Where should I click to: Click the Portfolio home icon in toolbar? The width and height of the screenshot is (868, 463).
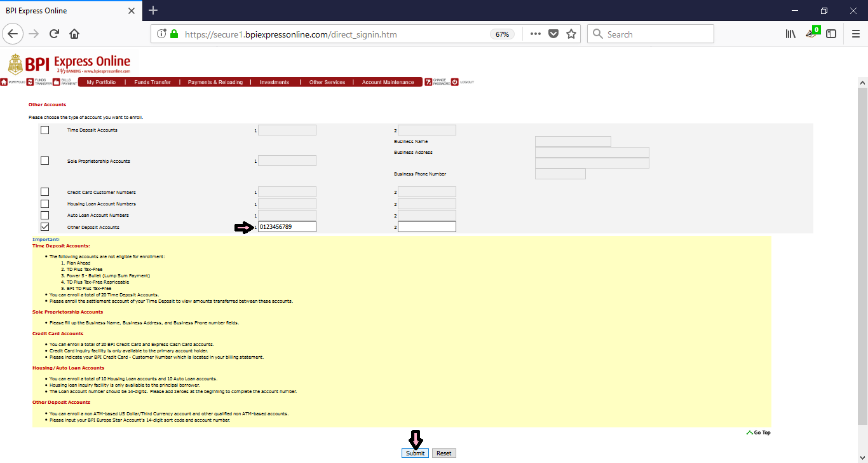tap(4, 82)
